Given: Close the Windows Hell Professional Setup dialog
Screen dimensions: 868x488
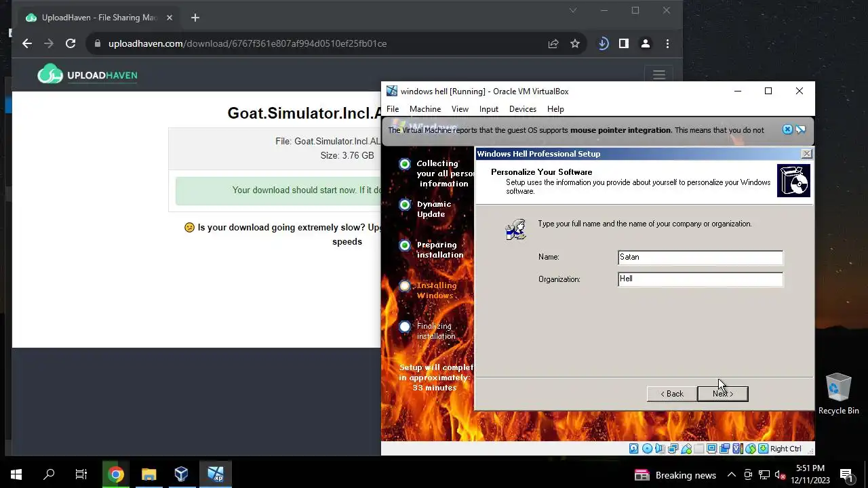Looking at the screenshot, I should point(806,154).
